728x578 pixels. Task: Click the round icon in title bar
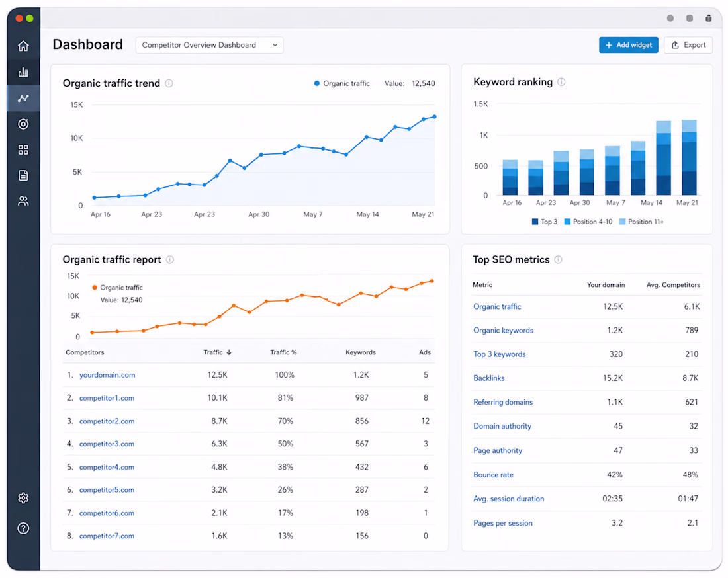[670, 18]
